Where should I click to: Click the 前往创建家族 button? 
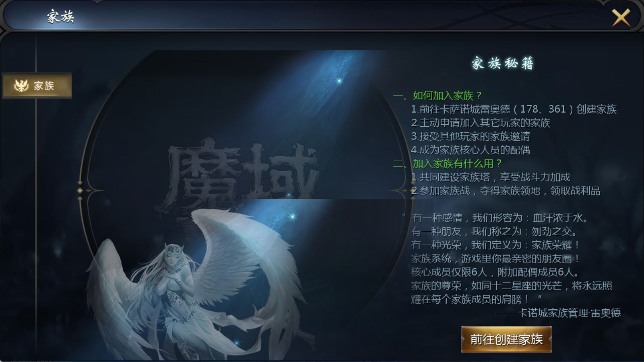[506, 339]
